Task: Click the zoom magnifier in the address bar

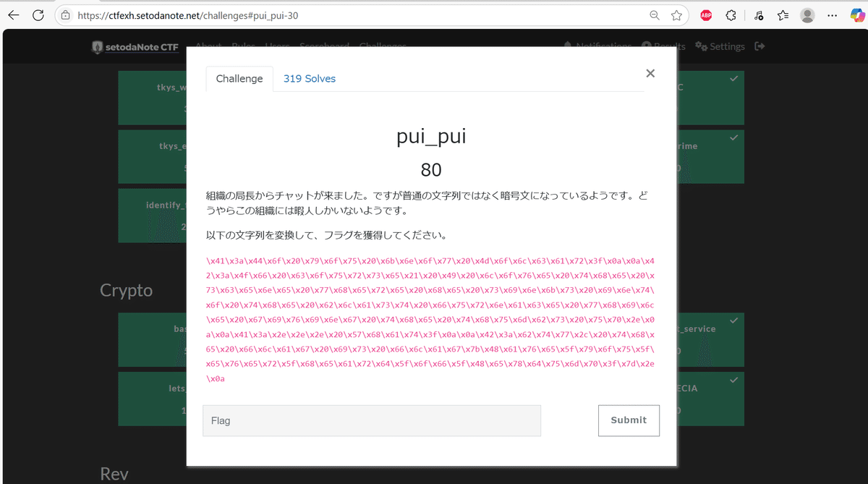Action: pos(654,15)
